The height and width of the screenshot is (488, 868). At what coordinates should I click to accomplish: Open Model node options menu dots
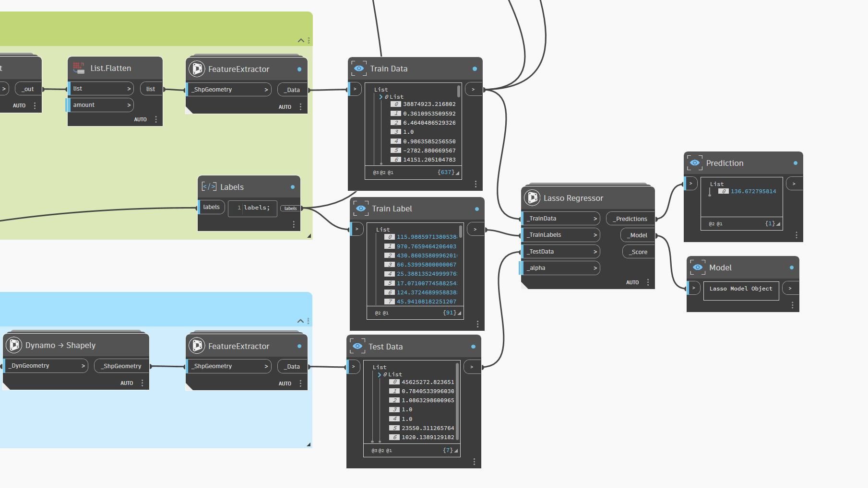point(792,305)
